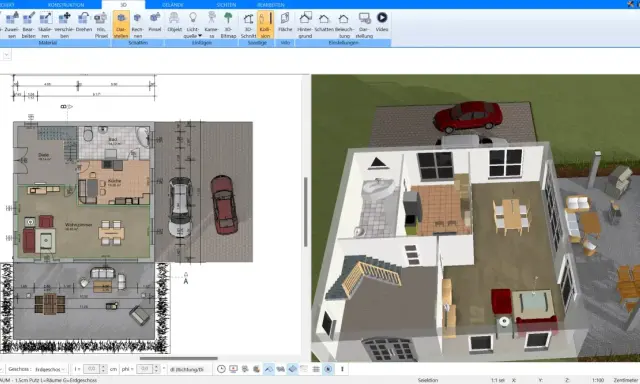The image size is (640, 384).
Task: Click the Küche room label in plan
Action: click(x=114, y=181)
